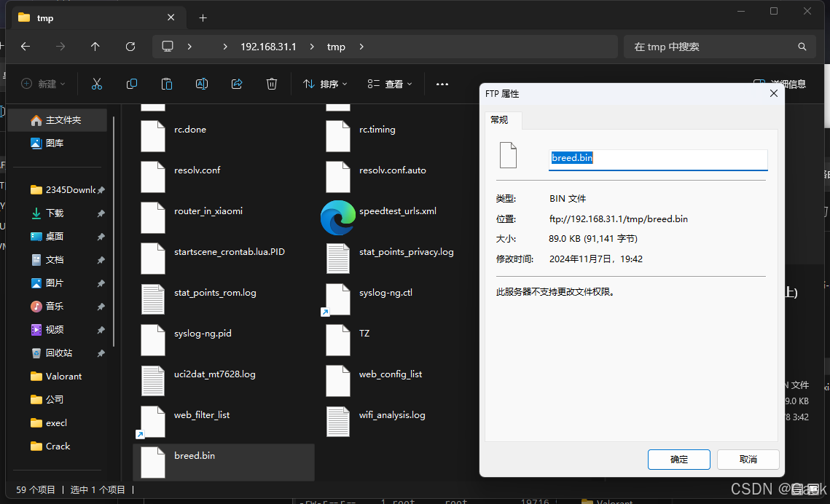Click the This PC monitor icon in address bar
Screen dimensions: 830x504
pyautogui.click(x=168, y=47)
